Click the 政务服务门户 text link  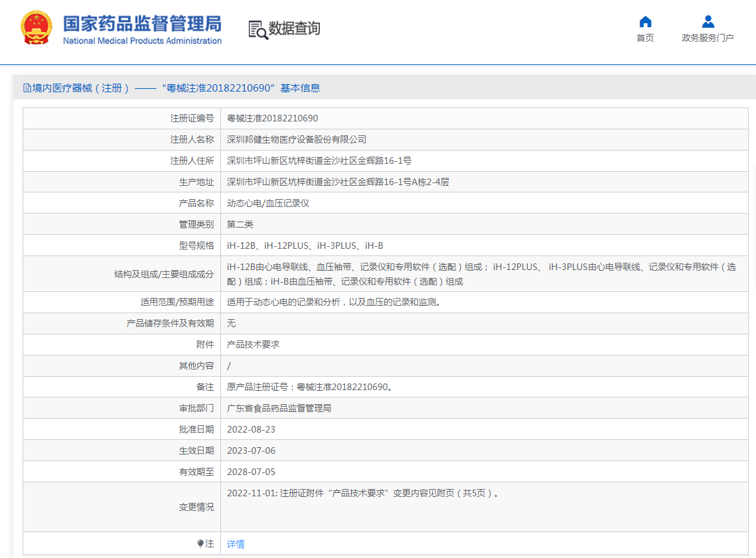tap(708, 38)
